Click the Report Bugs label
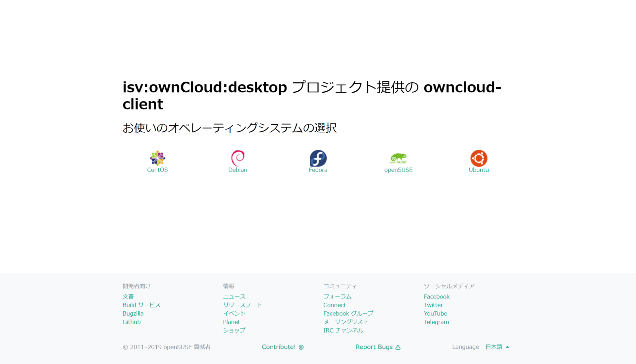 click(374, 347)
